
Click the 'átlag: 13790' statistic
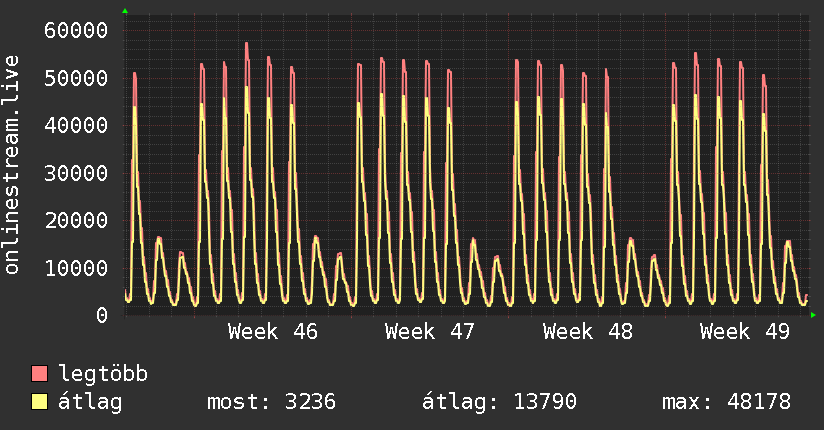(499, 402)
